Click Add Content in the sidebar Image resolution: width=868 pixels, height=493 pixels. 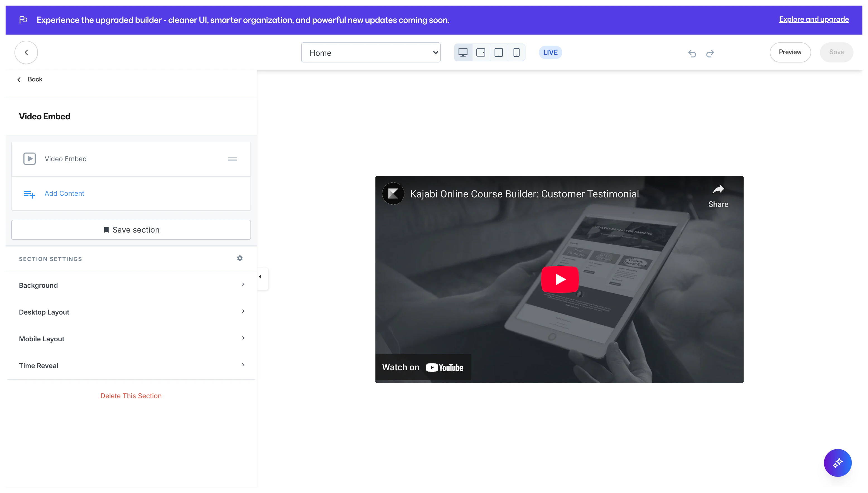click(64, 193)
